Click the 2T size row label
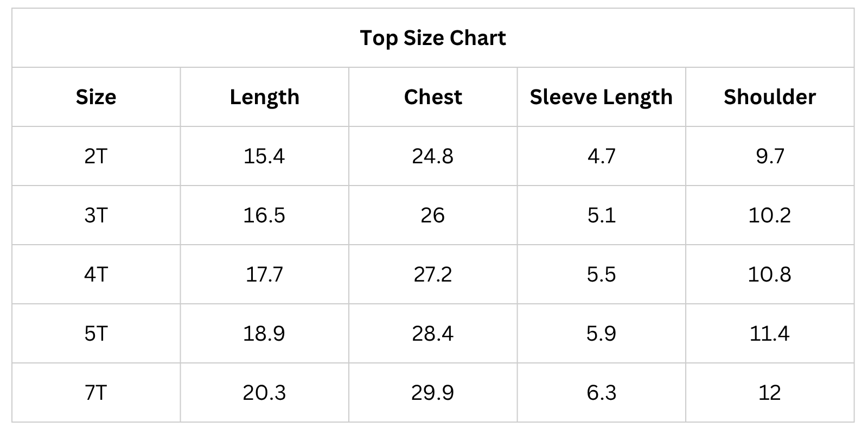 click(96, 156)
